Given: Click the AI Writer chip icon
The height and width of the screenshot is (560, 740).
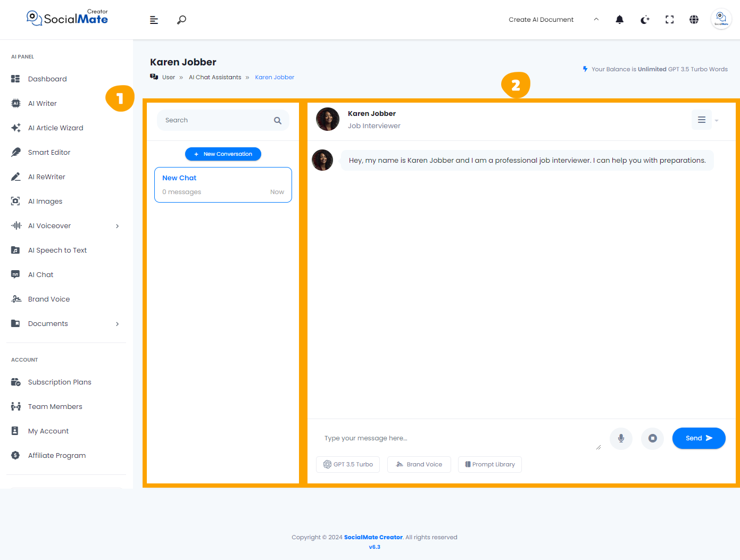Looking at the screenshot, I should point(16,103).
